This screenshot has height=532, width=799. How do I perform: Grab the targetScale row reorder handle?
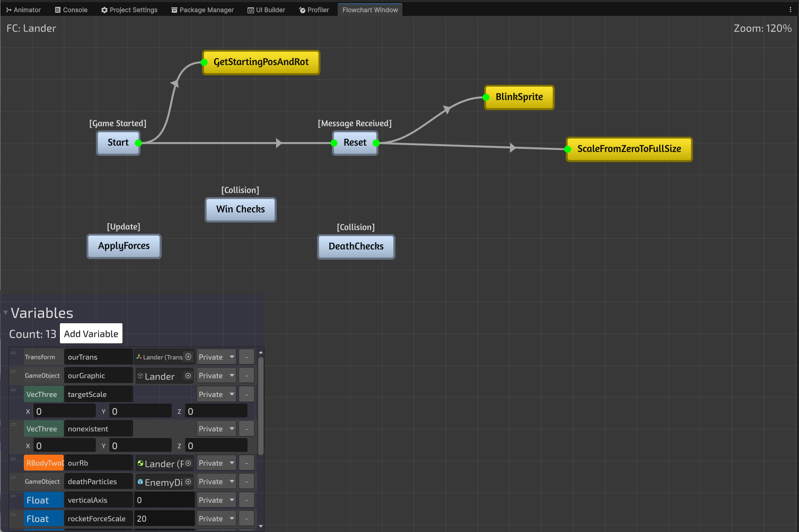[14, 390]
